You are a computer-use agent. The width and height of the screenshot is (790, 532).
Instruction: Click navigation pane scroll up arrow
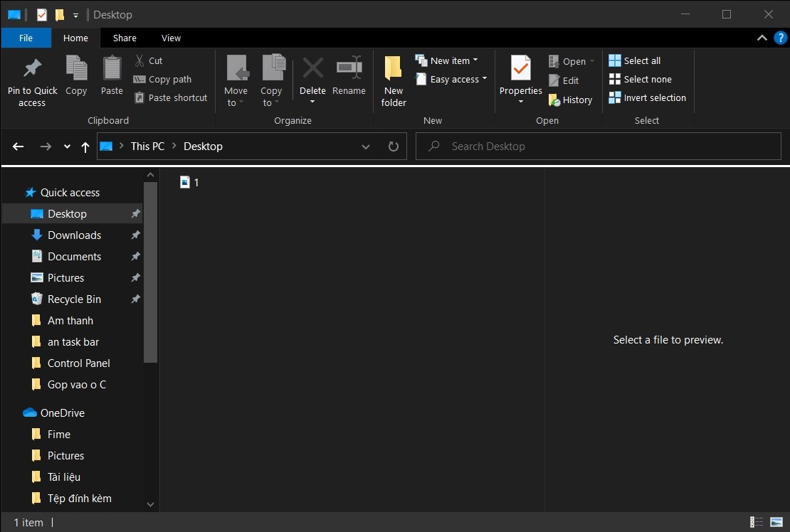click(x=150, y=175)
